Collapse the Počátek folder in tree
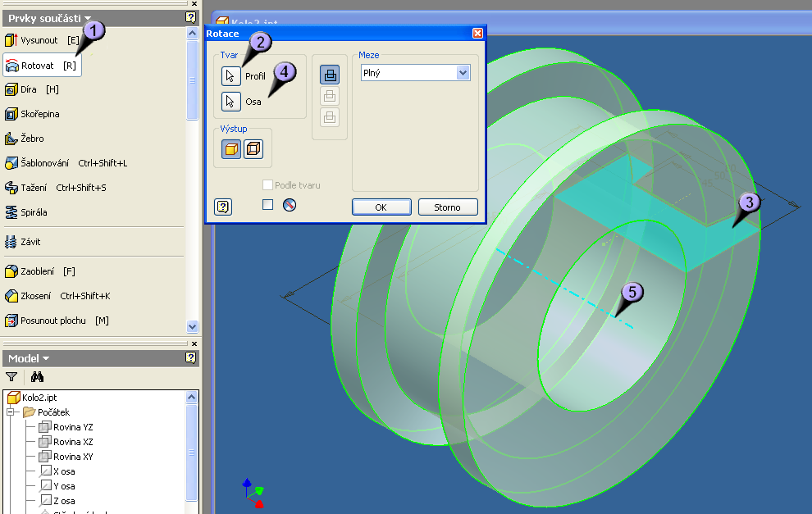 [11, 412]
